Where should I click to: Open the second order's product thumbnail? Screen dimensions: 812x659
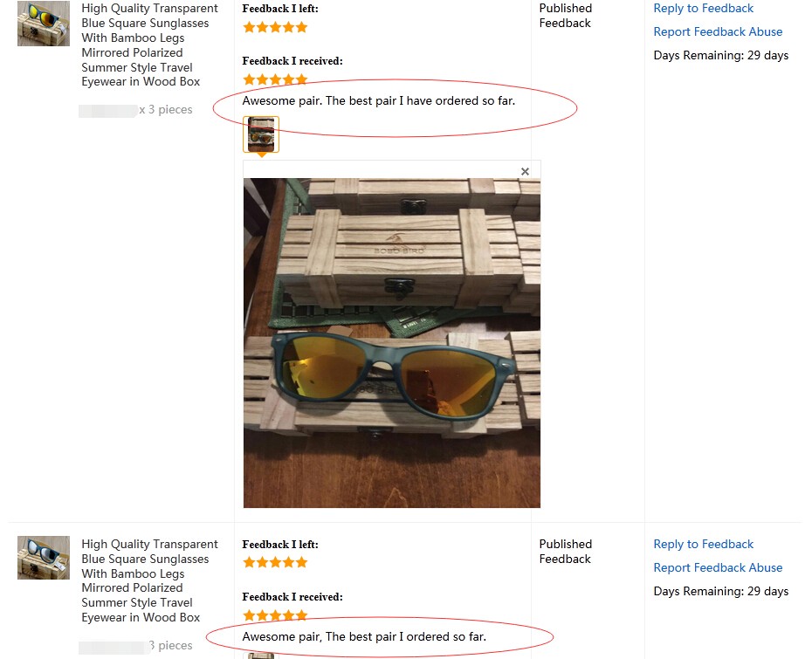point(44,558)
